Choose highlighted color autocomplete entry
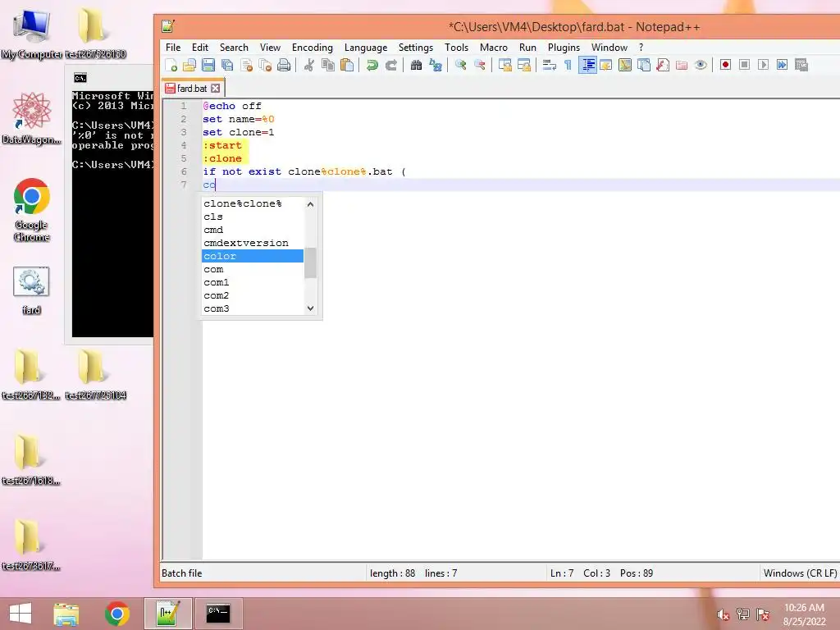Viewport: 840px width, 630px height. pyautogui.click(x=253, y=256)
